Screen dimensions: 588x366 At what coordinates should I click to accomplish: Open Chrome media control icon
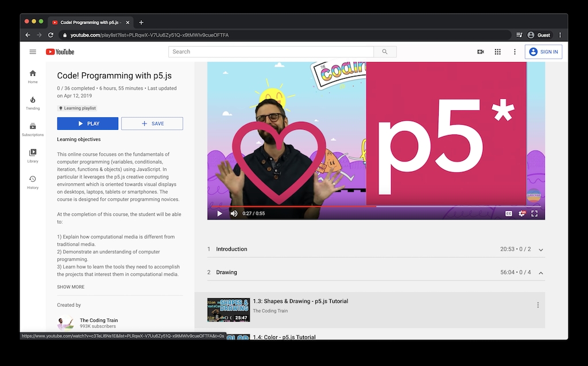click(519, 35)
